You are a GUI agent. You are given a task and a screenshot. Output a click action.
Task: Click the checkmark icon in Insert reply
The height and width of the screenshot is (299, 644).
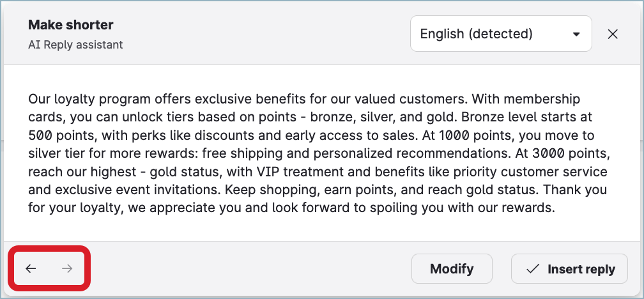pyautogui.click(x=533, y=269)
